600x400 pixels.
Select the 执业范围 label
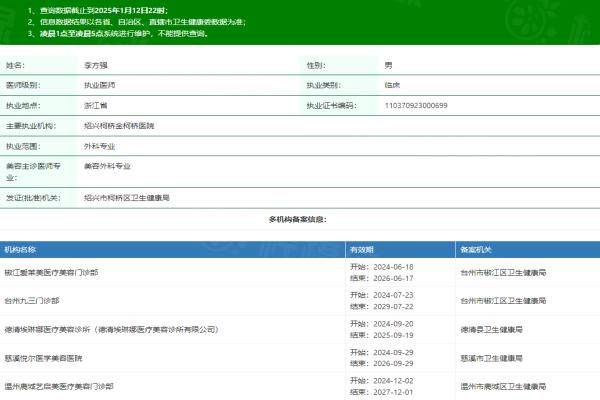pyautogui.click(x=23, y=146)
